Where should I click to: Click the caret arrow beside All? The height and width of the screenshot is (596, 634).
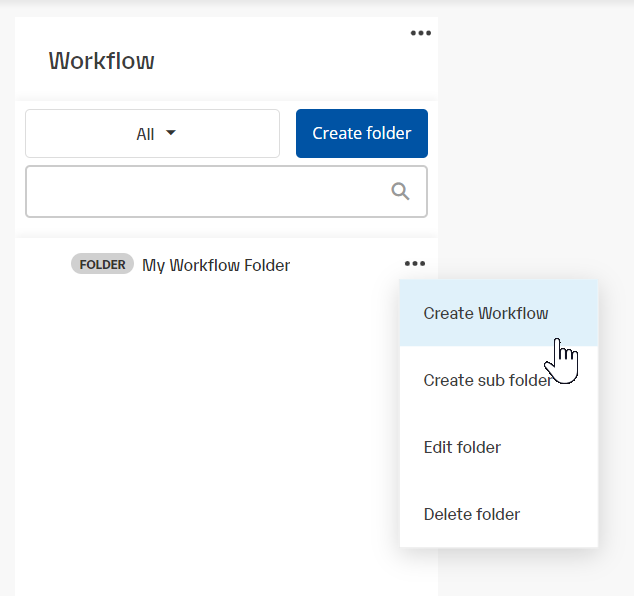click(x=171, y=133)
